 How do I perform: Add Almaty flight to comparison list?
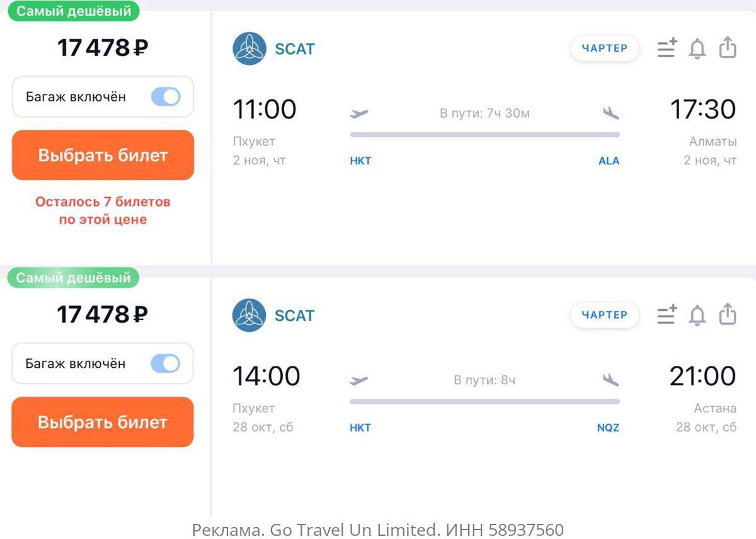pyautogui.click(x=667, y=48)
